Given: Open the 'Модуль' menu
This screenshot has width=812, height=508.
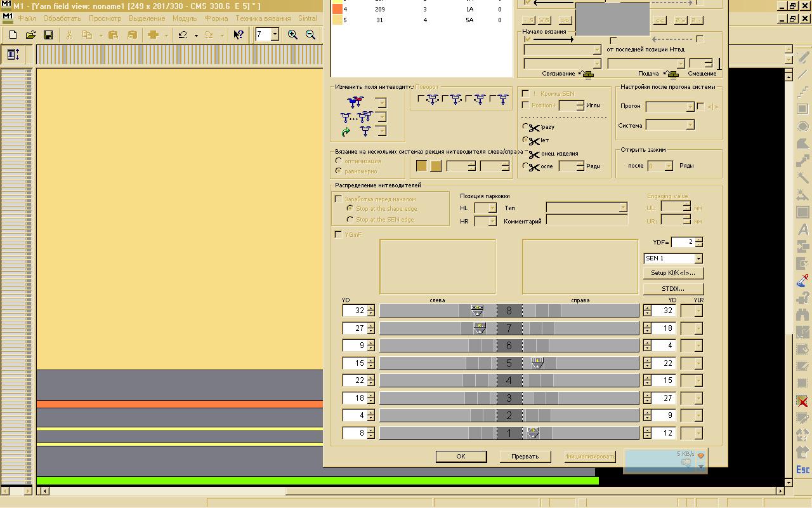Looking at the screenshot, I should click(185, 18).
